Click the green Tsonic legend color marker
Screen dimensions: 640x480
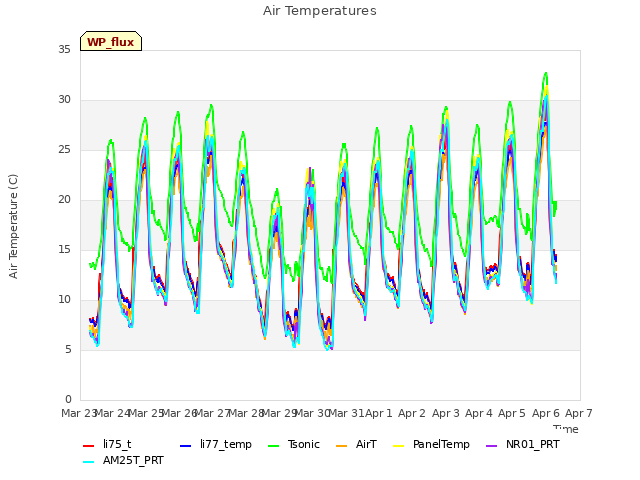coord(273,446)
